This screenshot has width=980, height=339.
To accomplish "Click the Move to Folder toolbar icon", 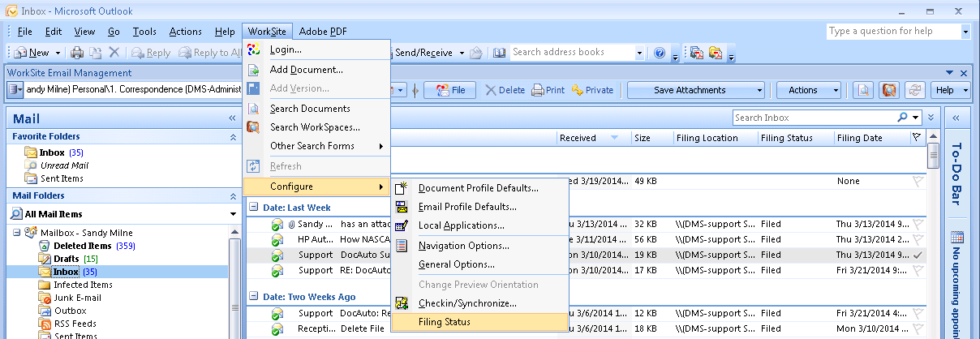I will click(96, 53).
